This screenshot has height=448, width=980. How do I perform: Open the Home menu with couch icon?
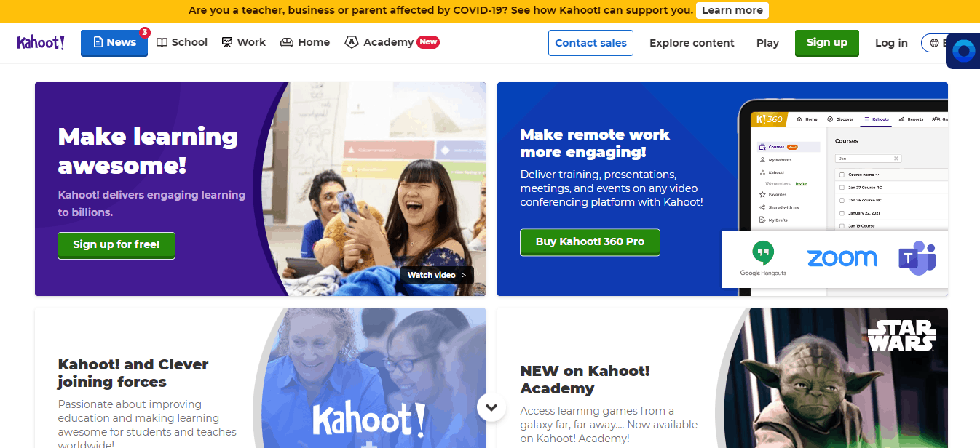pyautogui.click(x=305, y=42)
